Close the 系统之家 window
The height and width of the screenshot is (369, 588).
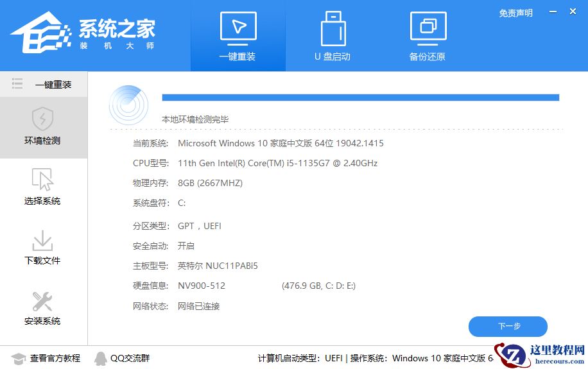[573, 12]
